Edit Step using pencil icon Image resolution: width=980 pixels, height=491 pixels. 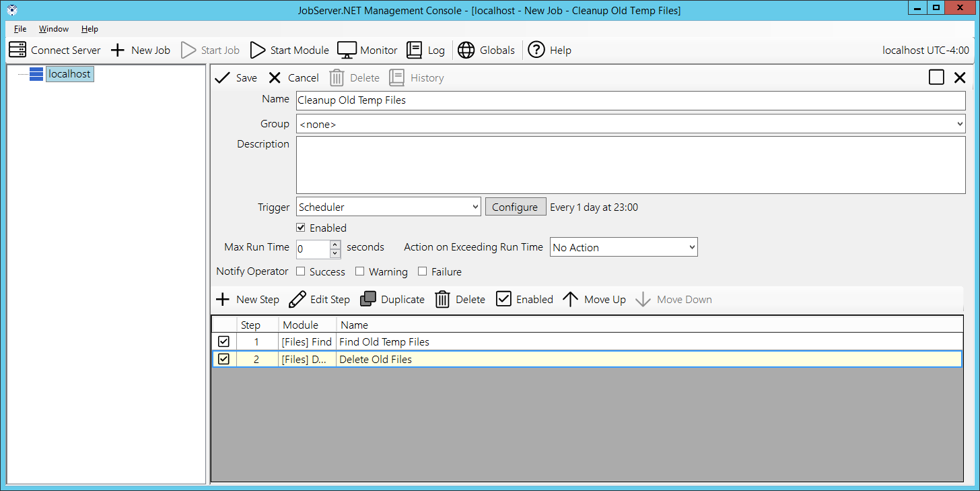pos(297,299)
